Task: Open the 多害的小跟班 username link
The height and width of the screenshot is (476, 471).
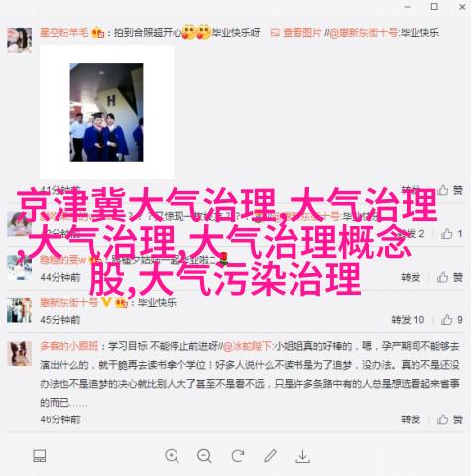Action: (x=69, y=346)
